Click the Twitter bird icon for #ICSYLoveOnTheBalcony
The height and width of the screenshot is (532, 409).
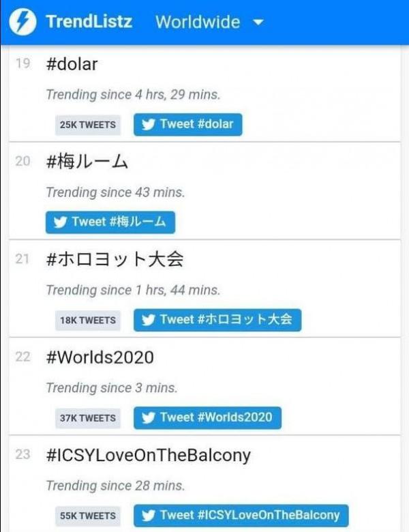149,516
